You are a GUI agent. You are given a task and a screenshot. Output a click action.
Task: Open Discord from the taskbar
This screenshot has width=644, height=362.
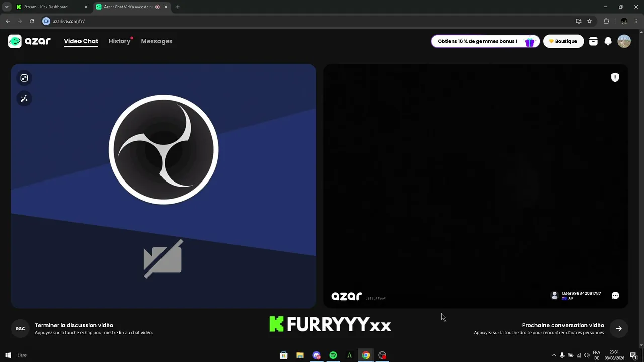click(x=316, y=355)
